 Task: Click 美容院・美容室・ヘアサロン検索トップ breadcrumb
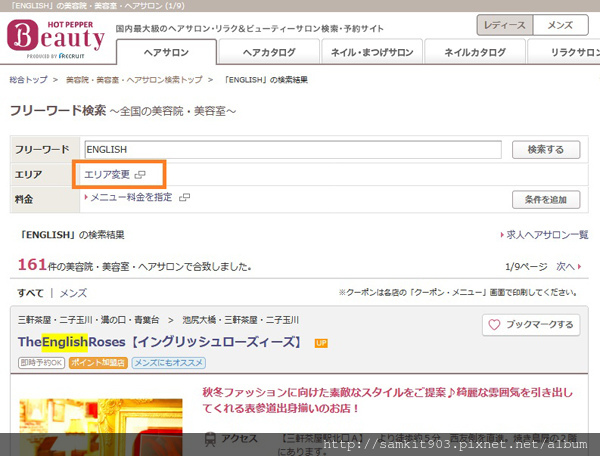[x=134, y=80]
